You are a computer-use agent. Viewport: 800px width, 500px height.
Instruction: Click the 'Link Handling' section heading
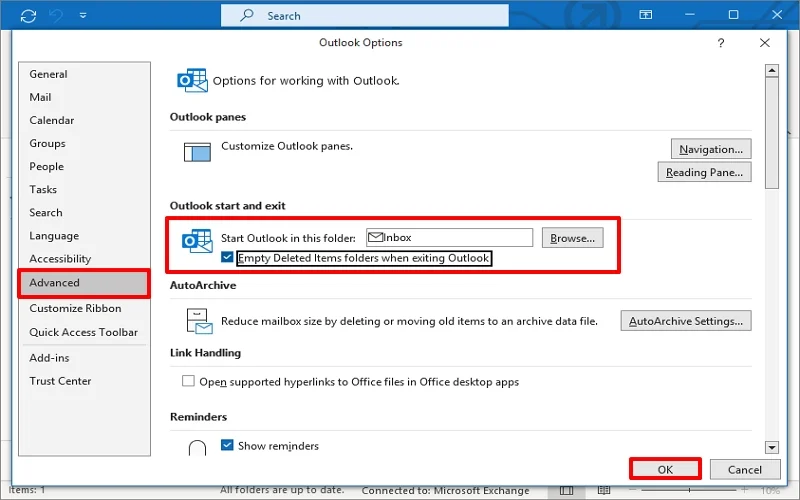[205, 353]
